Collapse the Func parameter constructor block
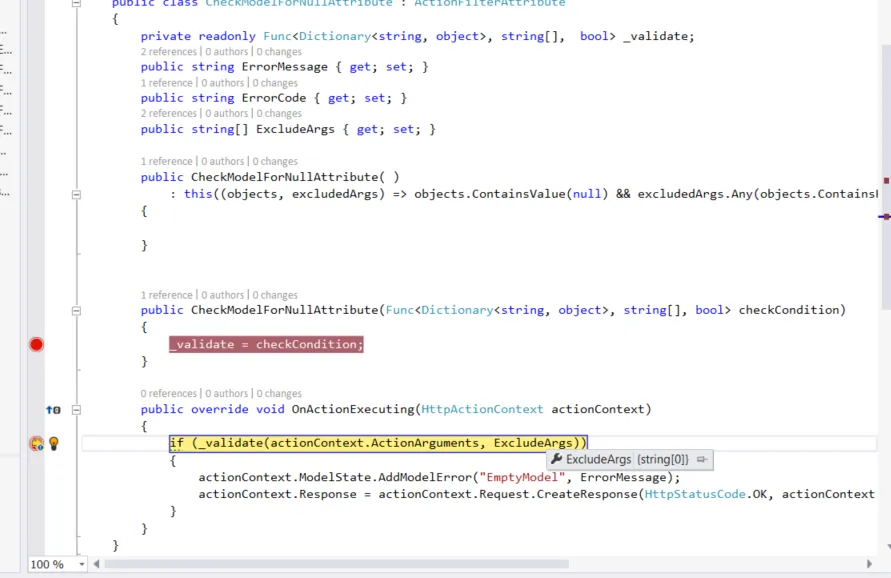This screenshot has width=891, height=578. [x=76, y=310]
